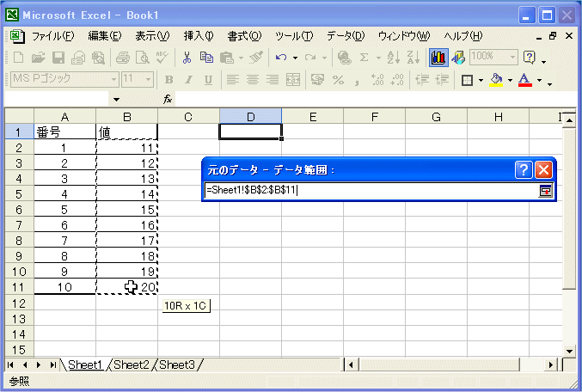Save the workbook using the floppy icon
The width and height of the screenshot is (582, 392).
coord(58,58)
